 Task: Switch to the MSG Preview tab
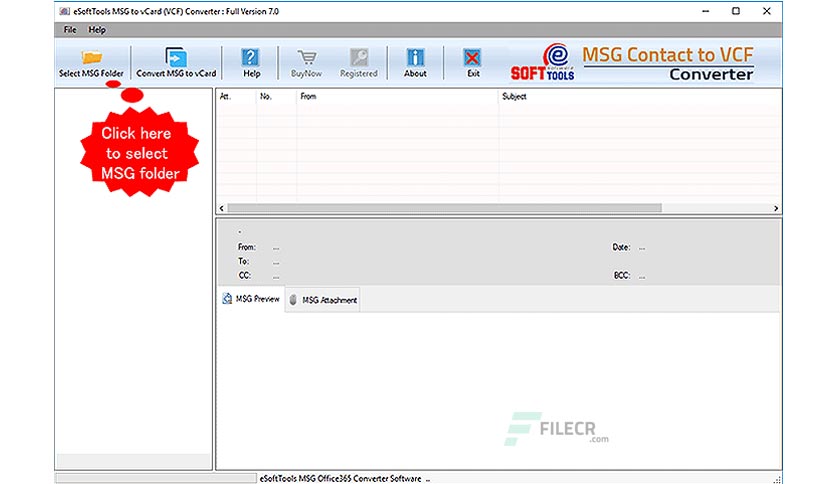[251, 299]
